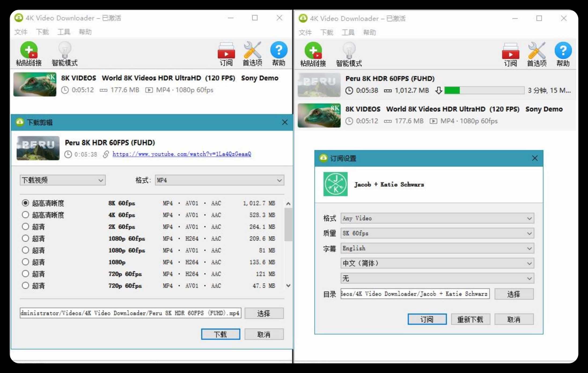Viewport: 588px width, 373px height.
Task: Click app logo in right window title bar
Action: pos(303,18)
